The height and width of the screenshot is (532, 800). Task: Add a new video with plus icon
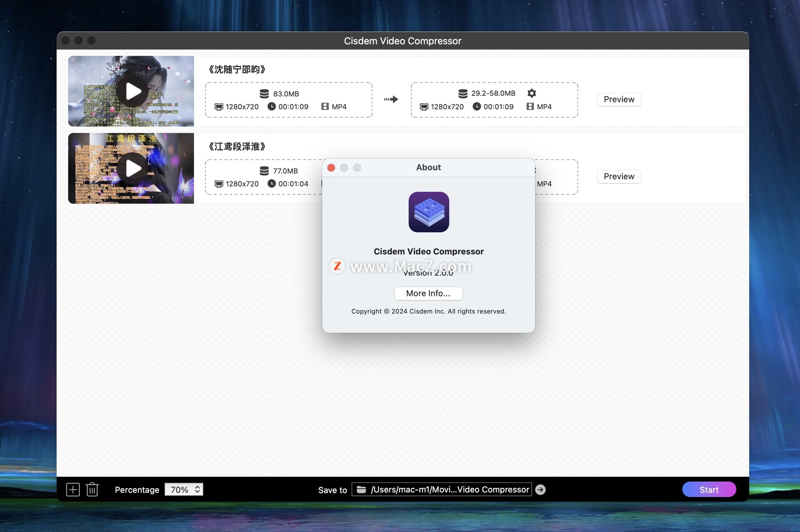(73, 490)
